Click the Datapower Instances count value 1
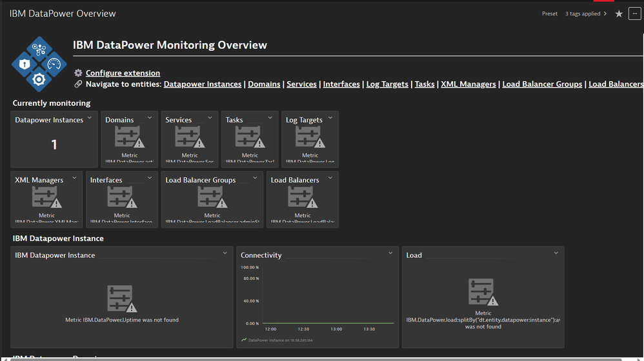644x361 pixels. [54, 145]
